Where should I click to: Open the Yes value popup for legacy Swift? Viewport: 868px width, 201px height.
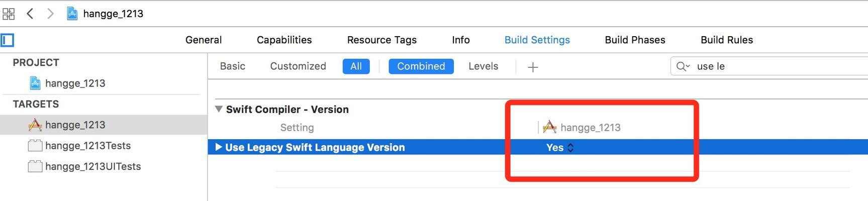(560, 147)
